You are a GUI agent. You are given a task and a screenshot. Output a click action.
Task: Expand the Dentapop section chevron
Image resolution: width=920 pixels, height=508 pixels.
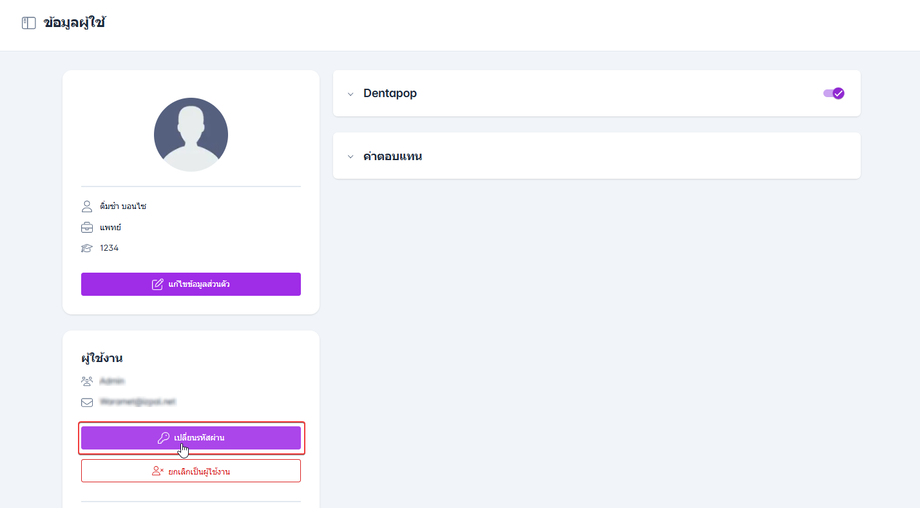tap(351, 94)
